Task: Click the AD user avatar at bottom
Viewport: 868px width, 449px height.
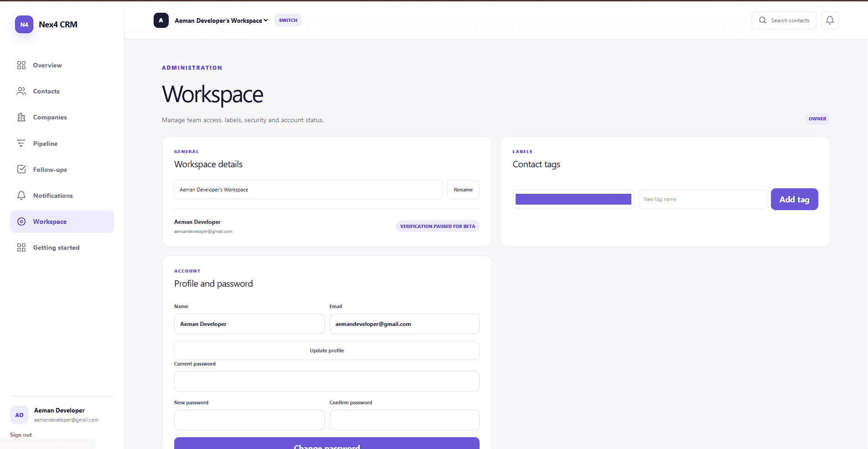Action: (x=19, y=415)
